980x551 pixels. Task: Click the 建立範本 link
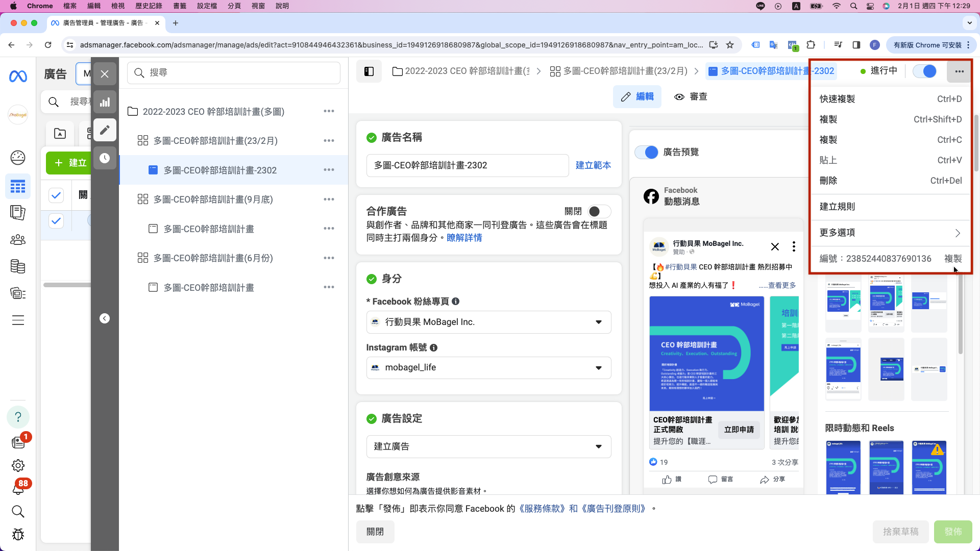593,165
